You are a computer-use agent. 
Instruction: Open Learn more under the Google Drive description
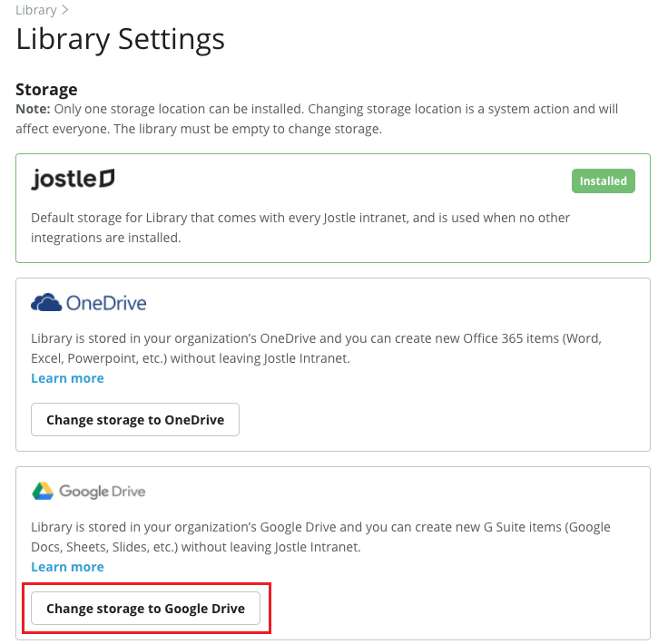[x=67, y=567]
